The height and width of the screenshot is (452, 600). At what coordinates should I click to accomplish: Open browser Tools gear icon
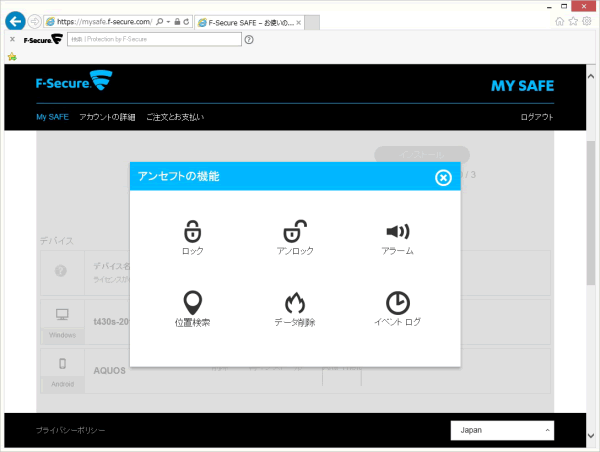(x=587, y=21)
